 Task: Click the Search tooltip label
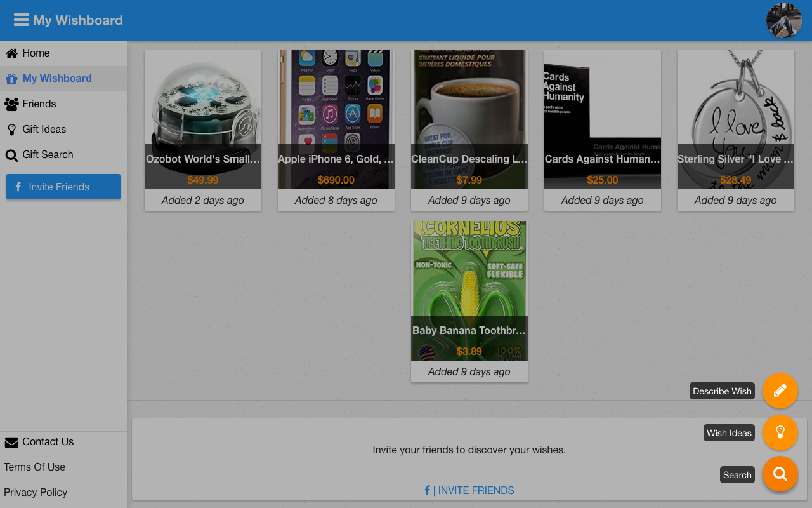coord(737,475)
